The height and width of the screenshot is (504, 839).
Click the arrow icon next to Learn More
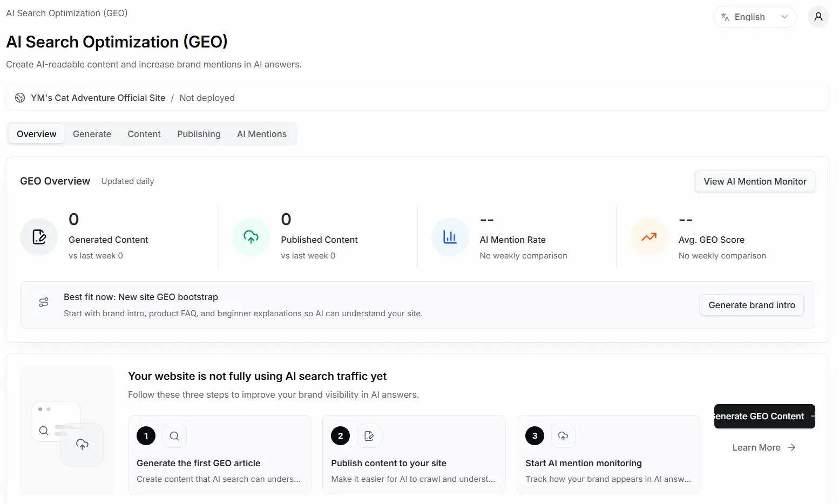click(791, 447)
